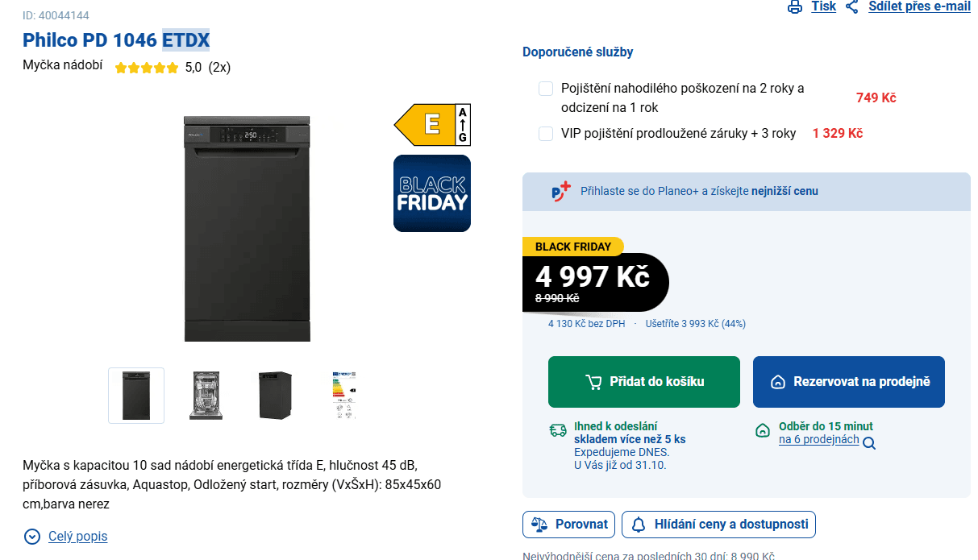Click the Porovnat compare button

(569, 525)
